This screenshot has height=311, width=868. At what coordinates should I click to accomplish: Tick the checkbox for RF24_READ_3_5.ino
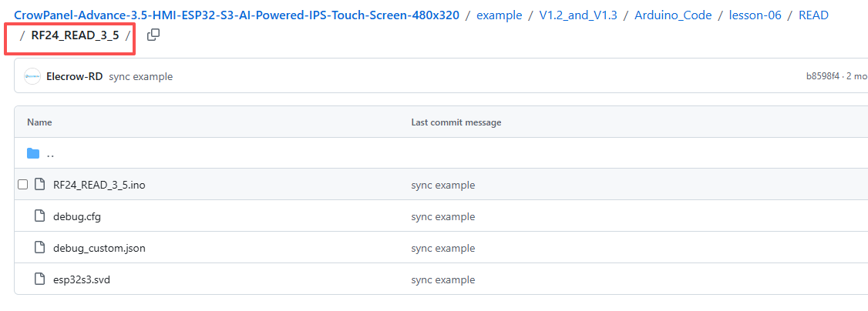pos(22,185)
